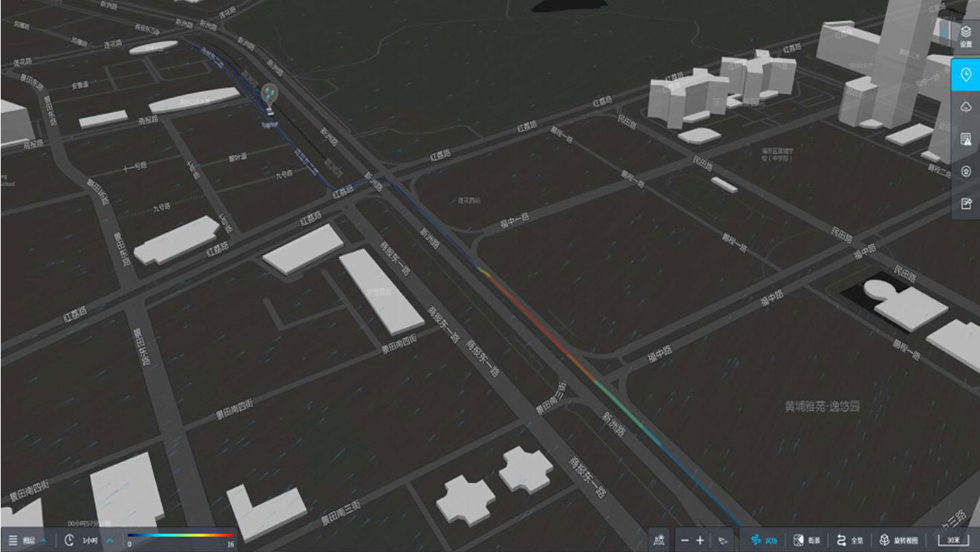Expand the 图层 layers chevron
Image resolution: width=980 pixels, height=552 pixels.
(44, 540)
